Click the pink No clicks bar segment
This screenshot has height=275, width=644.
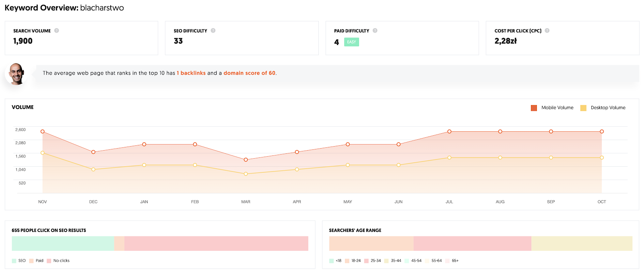(x=216, y=244)
